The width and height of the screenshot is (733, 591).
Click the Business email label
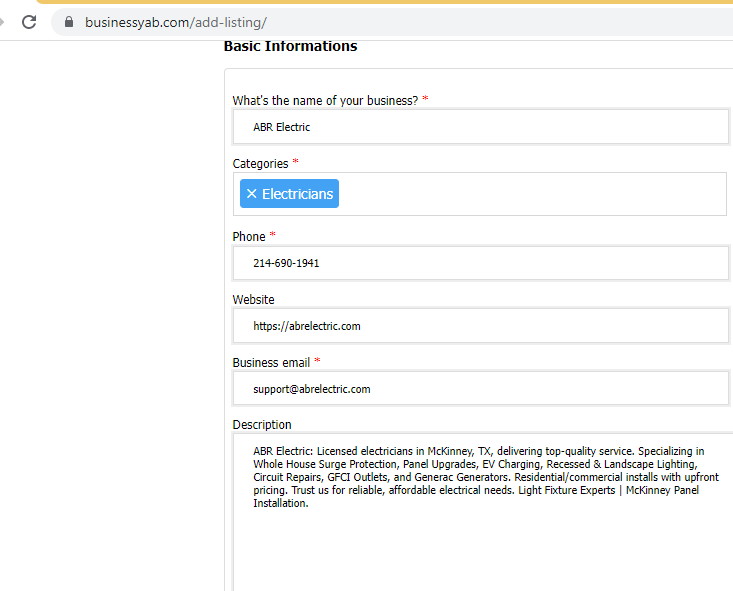click(x=271, y=363)
